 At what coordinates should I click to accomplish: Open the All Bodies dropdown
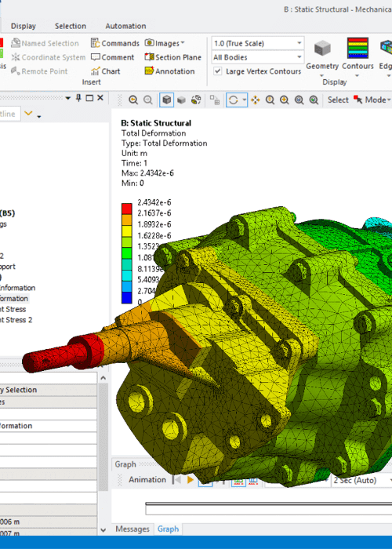[258, 57]
